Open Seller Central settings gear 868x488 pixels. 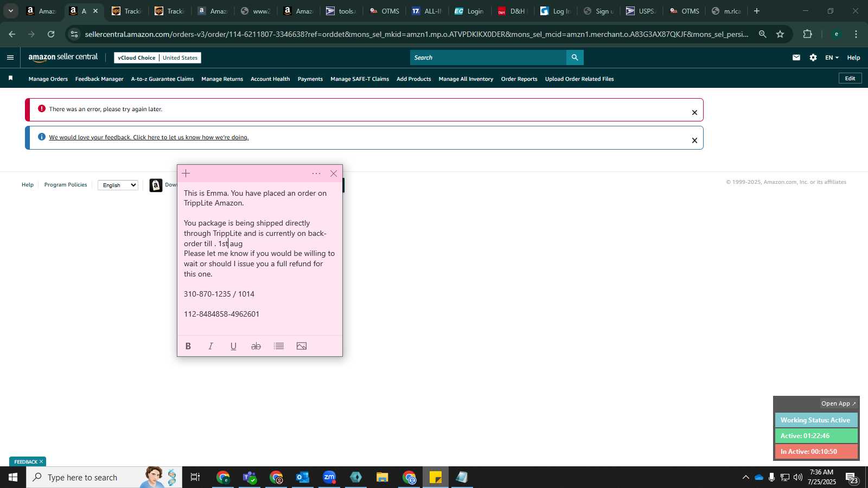tap(813, 57)
